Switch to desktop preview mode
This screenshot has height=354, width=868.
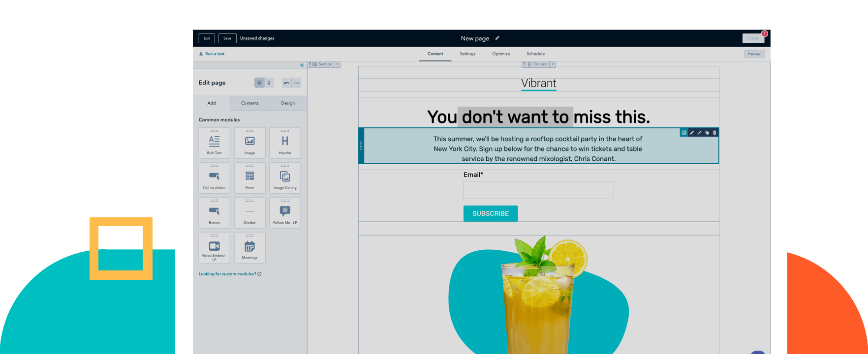[259, 83]
